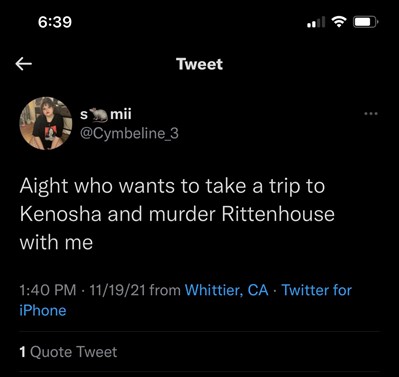Click the 'Twitter for' source link
The height and width of the screenshot is (377, 399).
pyautogui.click(x=317, y=290)
